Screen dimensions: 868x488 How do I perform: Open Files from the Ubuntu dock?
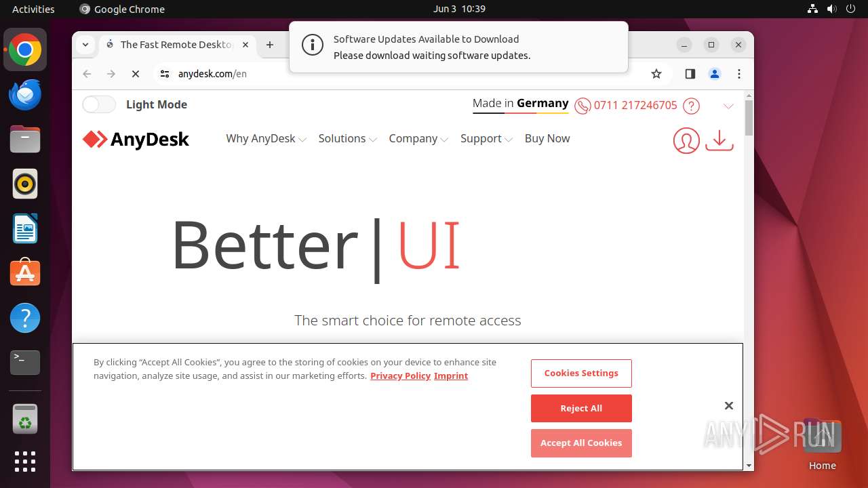pyautogui.click(x=25, y=140)
